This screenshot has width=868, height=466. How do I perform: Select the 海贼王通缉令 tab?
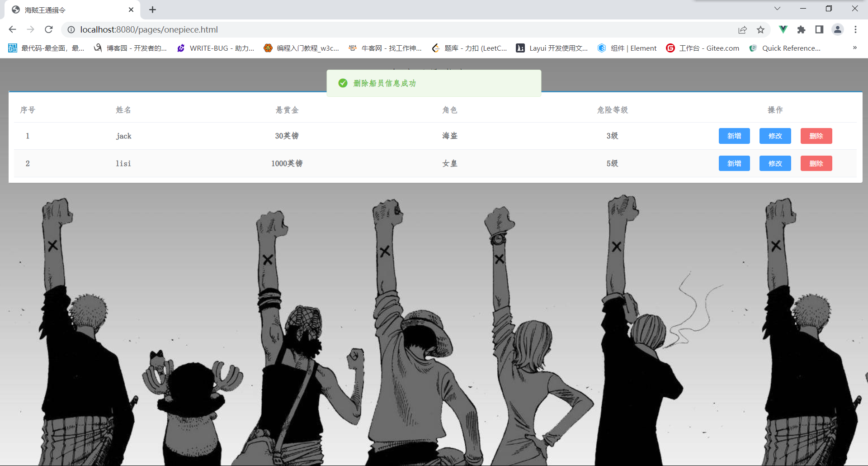(72, 10)
